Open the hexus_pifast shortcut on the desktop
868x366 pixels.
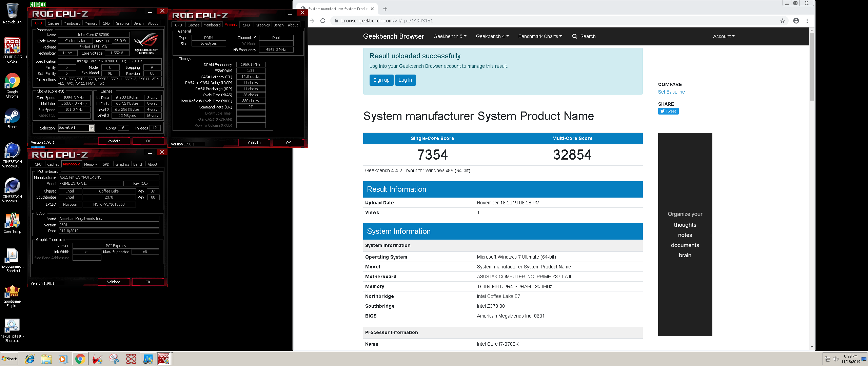[x=12, y=330]
